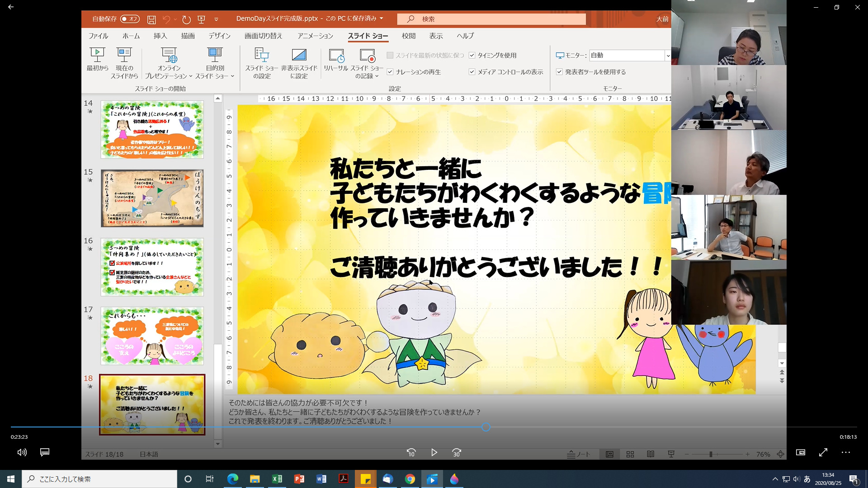
Task: Toggle タイミングを使用 checkbox
Action: pos(472,55)
